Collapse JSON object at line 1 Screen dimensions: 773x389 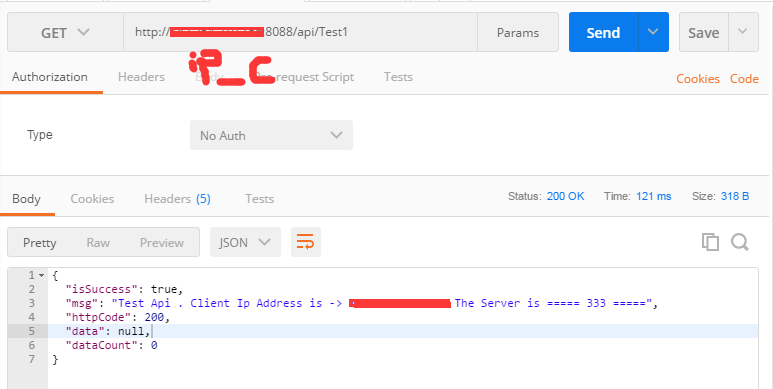tap(41, 275)
